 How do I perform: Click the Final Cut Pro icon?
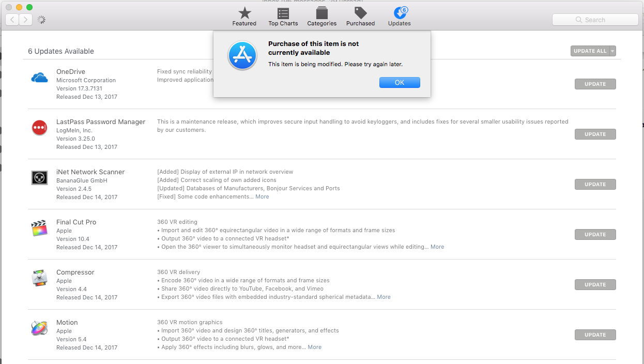tap(39, 228)
